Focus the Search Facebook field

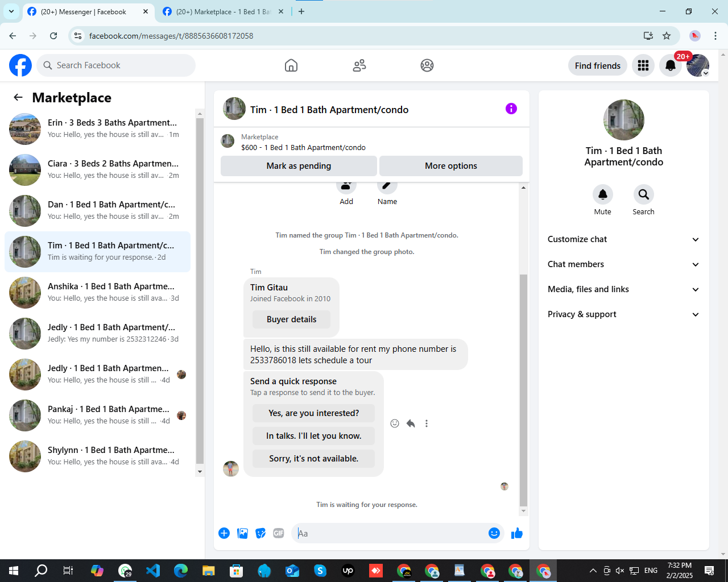116,65
